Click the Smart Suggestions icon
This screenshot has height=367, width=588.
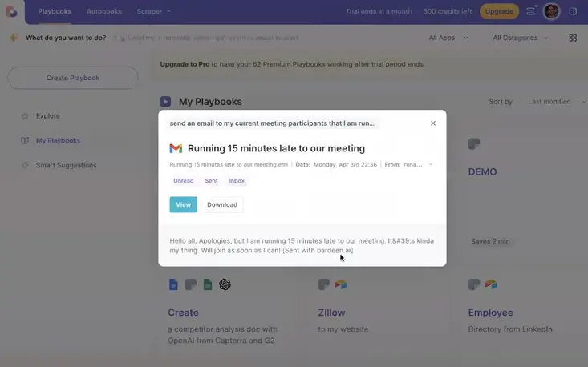click(x=25, y=165)
